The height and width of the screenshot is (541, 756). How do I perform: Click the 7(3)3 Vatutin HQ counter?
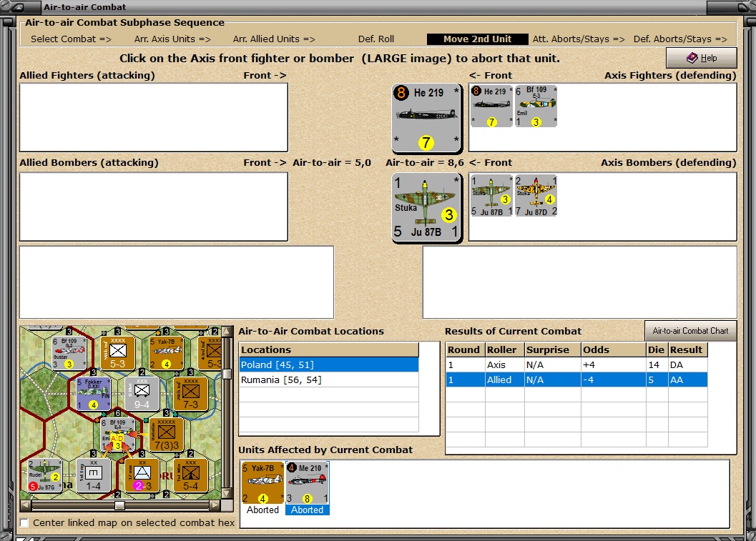[x=167, y=435]
